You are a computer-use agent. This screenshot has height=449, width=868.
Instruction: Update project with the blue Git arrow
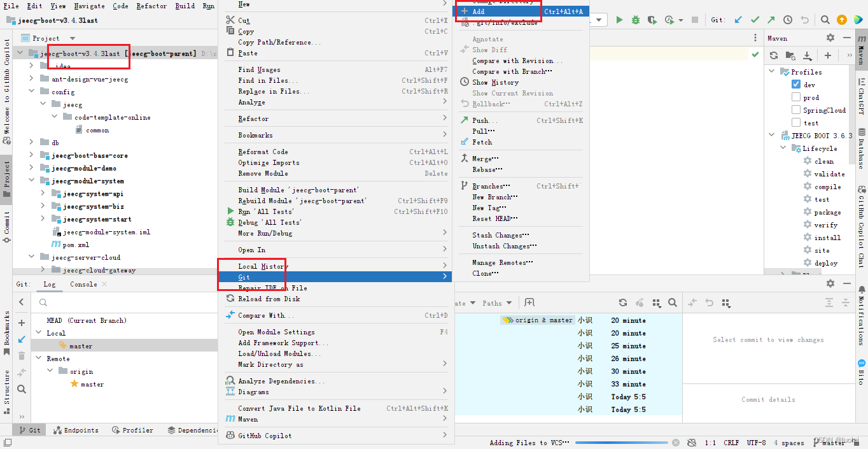[738, 20]
